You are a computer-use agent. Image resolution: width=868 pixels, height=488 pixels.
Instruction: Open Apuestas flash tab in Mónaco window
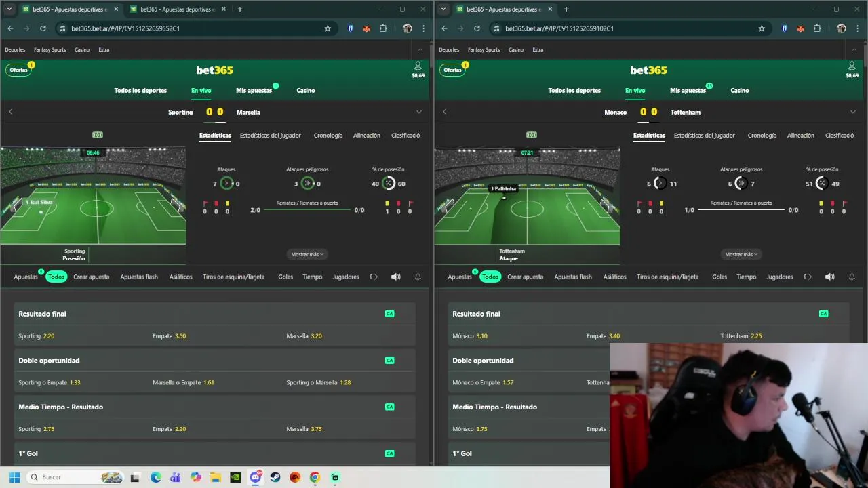(573, 277)
